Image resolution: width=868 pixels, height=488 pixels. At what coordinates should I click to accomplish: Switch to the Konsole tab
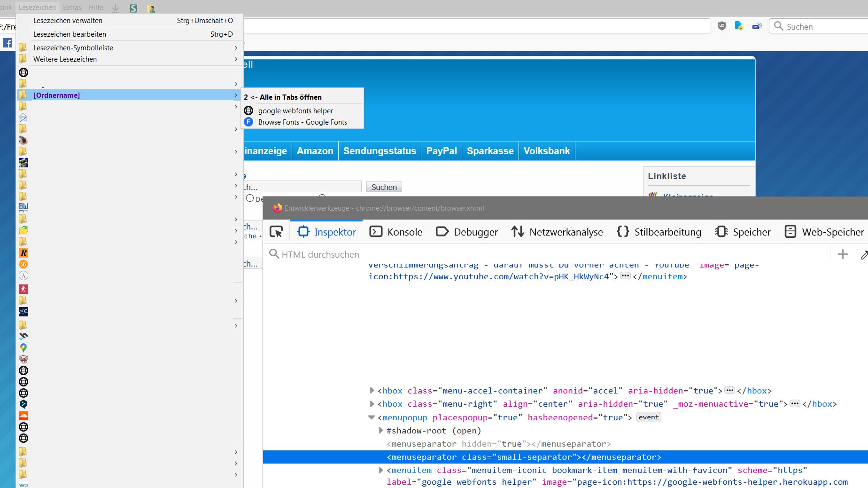pos(396,232)
